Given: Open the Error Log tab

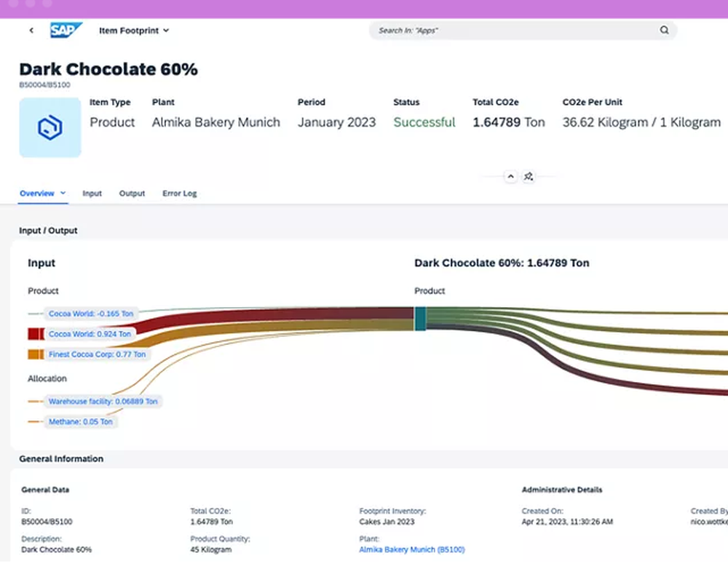Looking at the screenshot, I should [180, 194].
